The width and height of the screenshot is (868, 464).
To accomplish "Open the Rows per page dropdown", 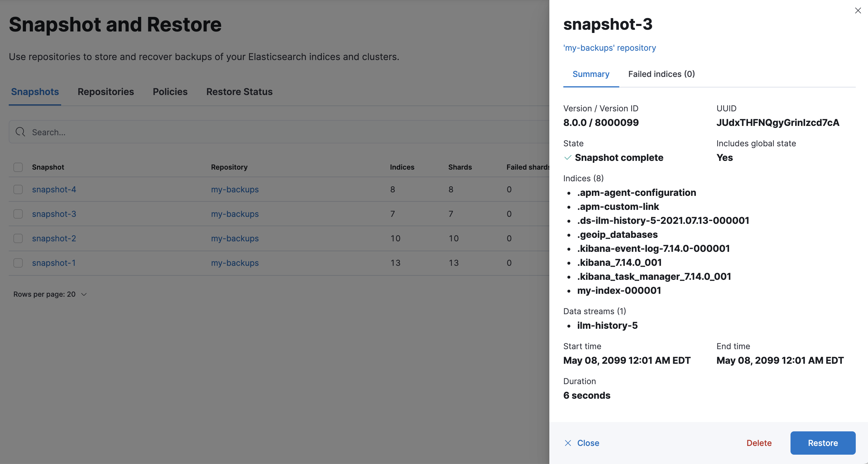I will [50, 294].
